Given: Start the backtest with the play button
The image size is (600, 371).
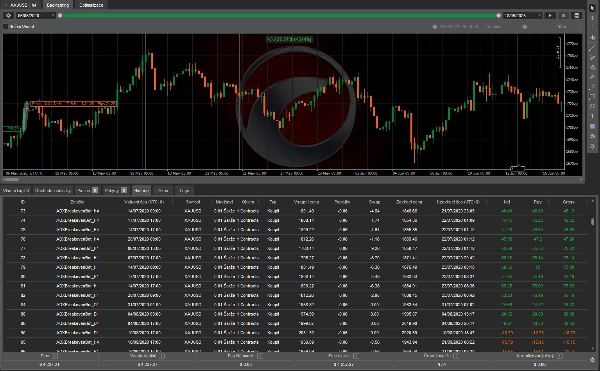Looking at the screenshot, I should coord(550,15).
